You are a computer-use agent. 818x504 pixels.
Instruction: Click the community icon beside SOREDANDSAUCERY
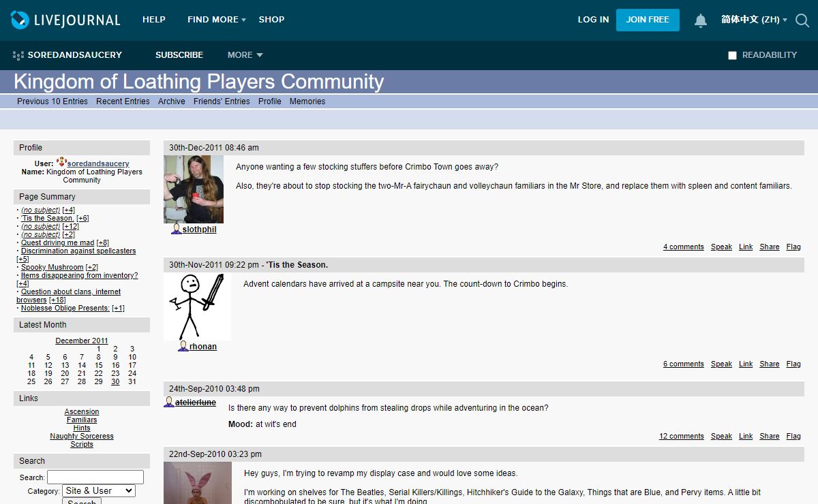pyautogui.click(x=18, y=55)
